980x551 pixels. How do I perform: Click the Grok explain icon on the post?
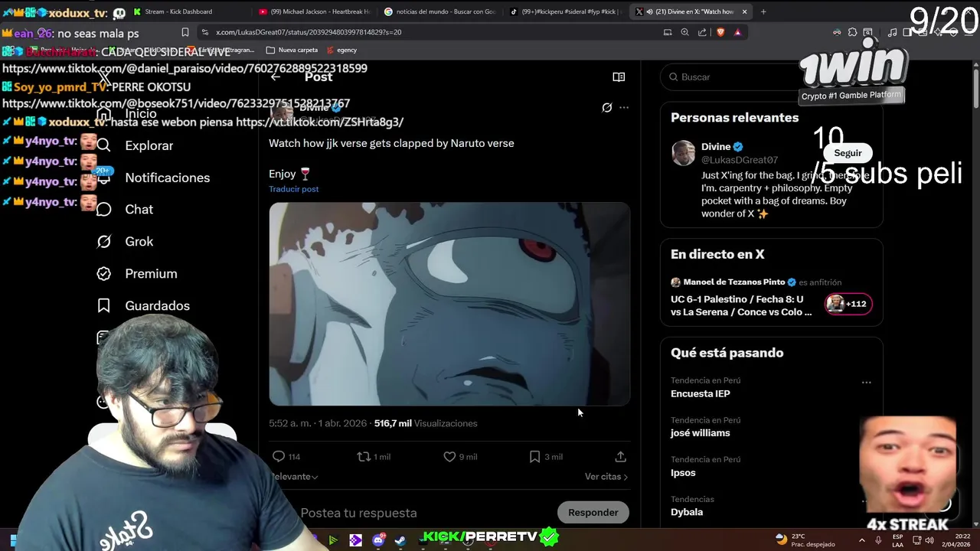click(x=607, y=108)
